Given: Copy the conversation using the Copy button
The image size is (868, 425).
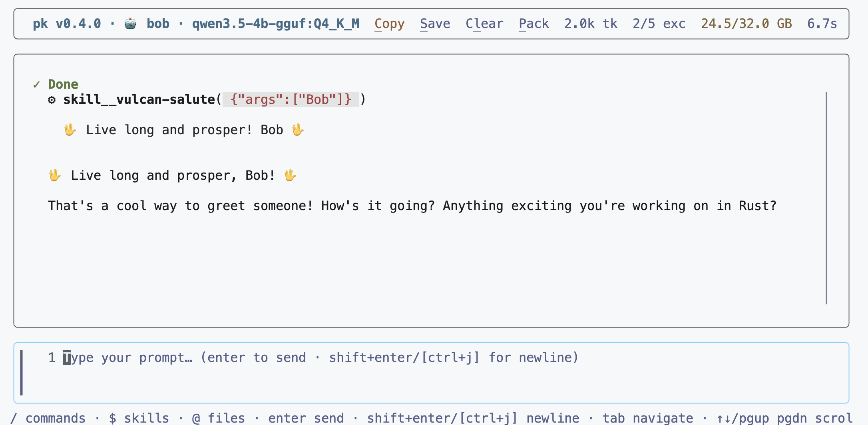Looking at the screenshot, I should point(390,24).
